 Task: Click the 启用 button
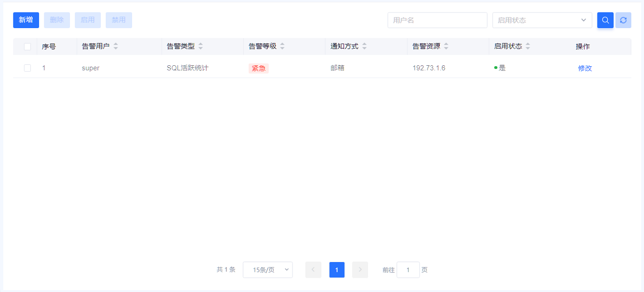tap(87, 20)
